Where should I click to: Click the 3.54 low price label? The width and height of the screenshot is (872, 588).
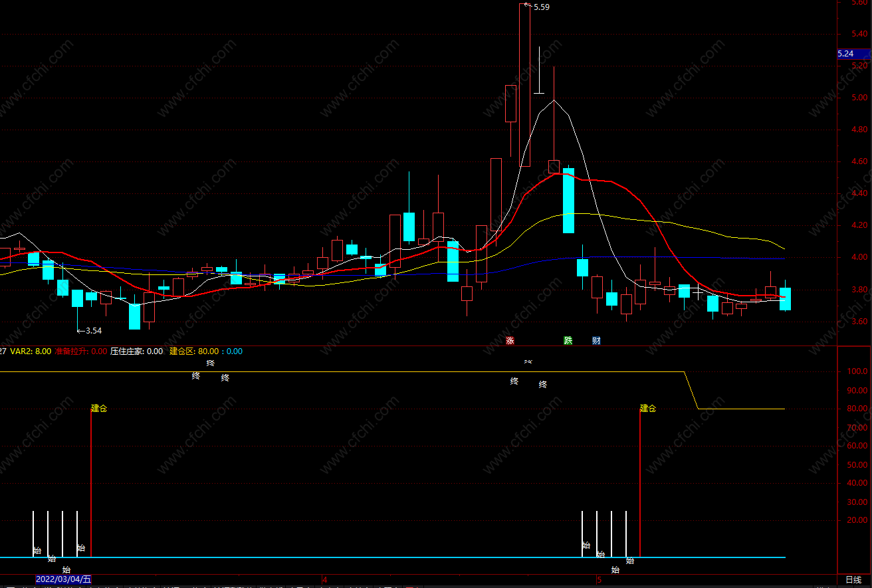94,330
